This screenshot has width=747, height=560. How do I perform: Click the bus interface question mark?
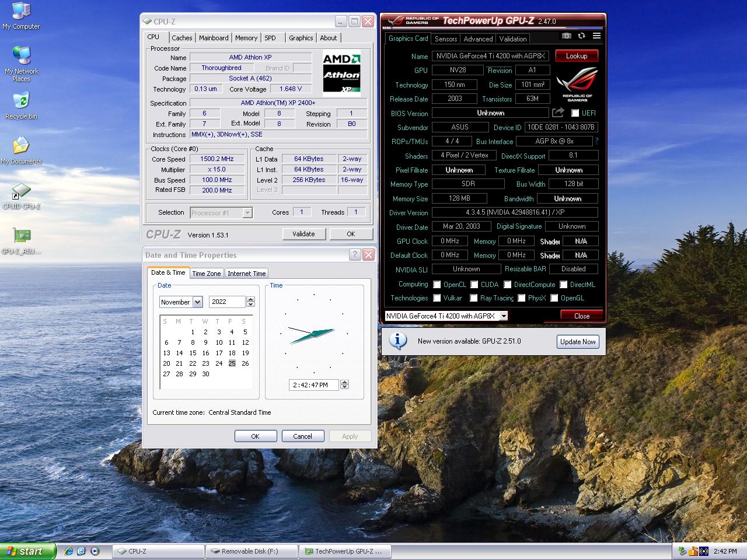click(x=596, y=141)
